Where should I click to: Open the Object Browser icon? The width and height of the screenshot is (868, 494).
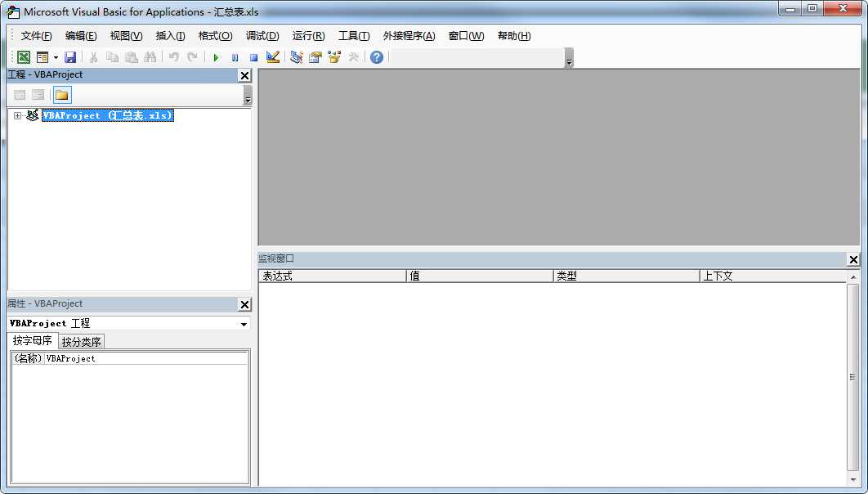click(333, 57)
